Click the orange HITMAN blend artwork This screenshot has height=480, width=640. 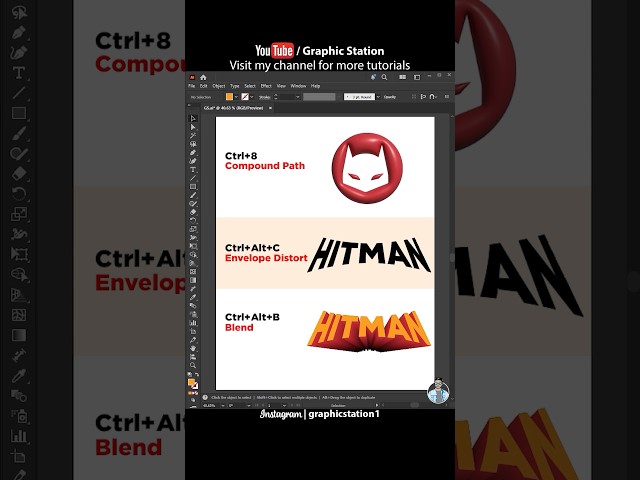point(369,331)
